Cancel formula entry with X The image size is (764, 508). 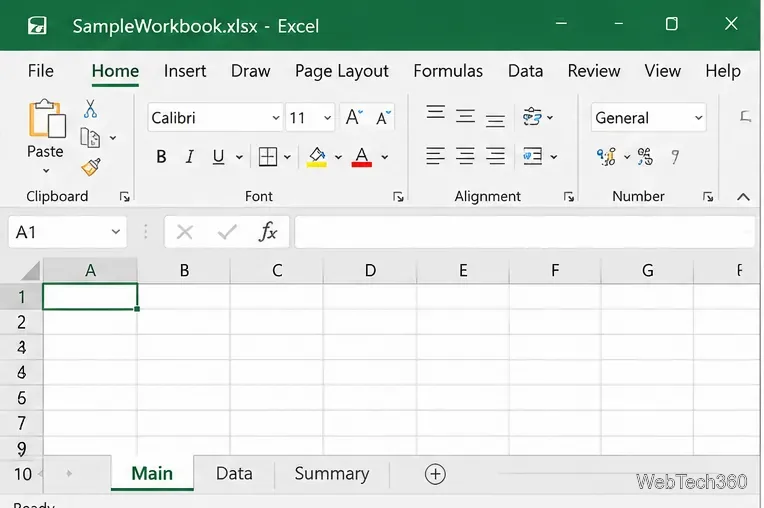tap(185, 232)
